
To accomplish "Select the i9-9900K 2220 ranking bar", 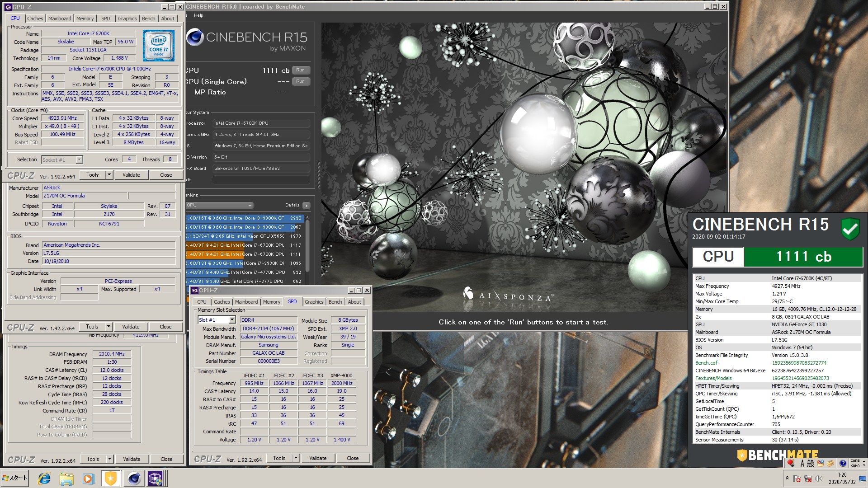I will [x=244, y=218].
